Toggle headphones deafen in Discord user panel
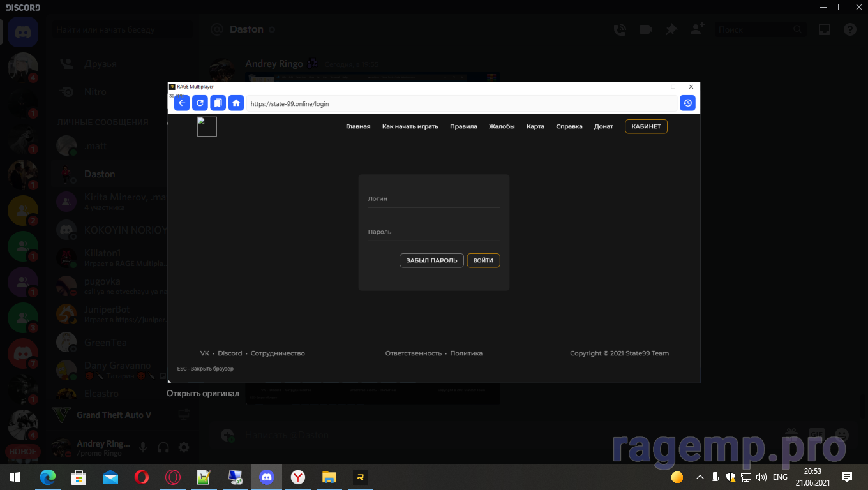The width and height of the screenshot is (868, 490). tap(163, 447)
